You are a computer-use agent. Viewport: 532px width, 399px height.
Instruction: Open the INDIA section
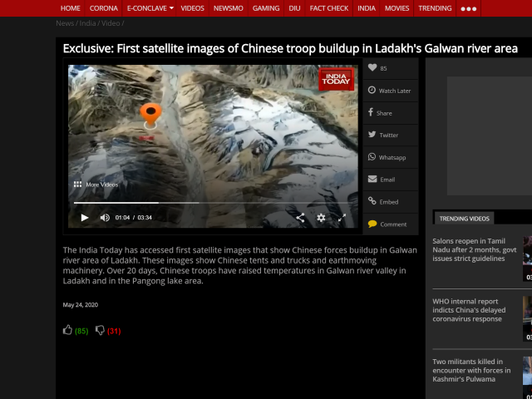pos(367,8)
